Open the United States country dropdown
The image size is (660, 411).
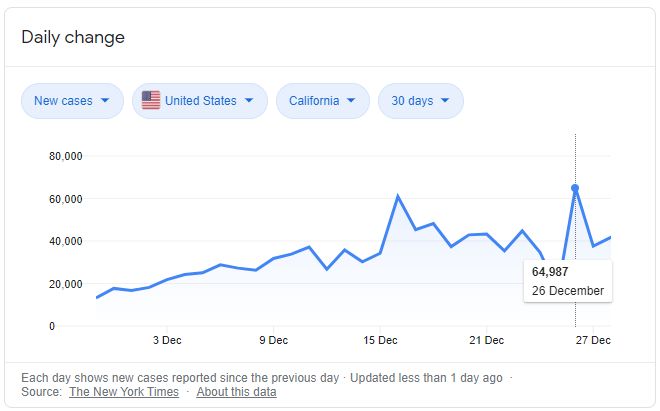tap(200, 101)
